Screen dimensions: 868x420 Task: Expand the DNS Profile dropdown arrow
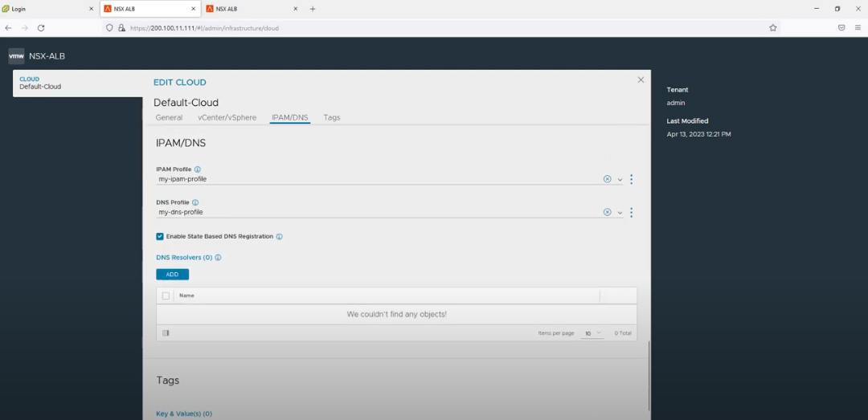pyautogui.click(x=620, y=213)
